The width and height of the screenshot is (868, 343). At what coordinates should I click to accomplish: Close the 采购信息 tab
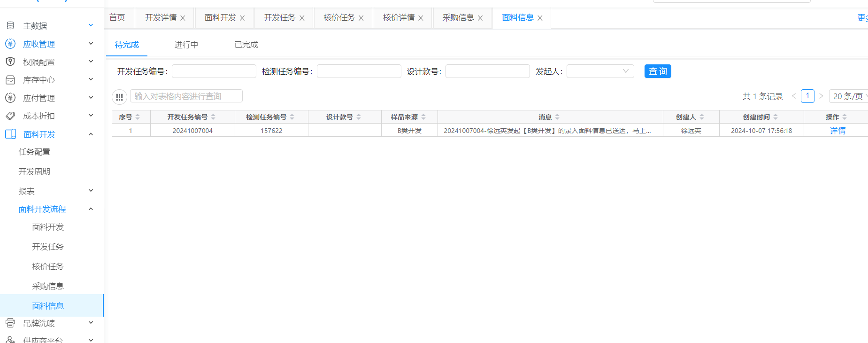[480, 18]
